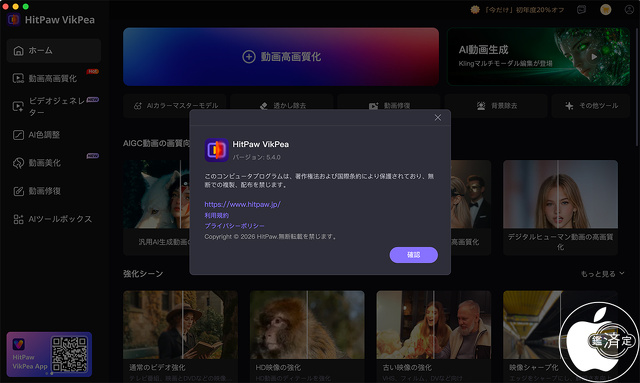Image resolution: width=640 pixels, height=383 pixels.
Task: Open the 古い映像の強化 card
Action: tap(433, 336)
